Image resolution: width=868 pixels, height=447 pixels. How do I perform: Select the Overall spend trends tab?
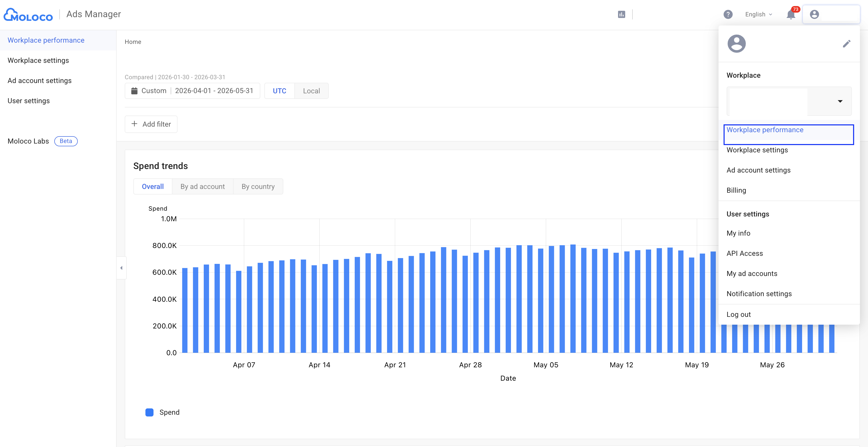(x=153, y=186)
